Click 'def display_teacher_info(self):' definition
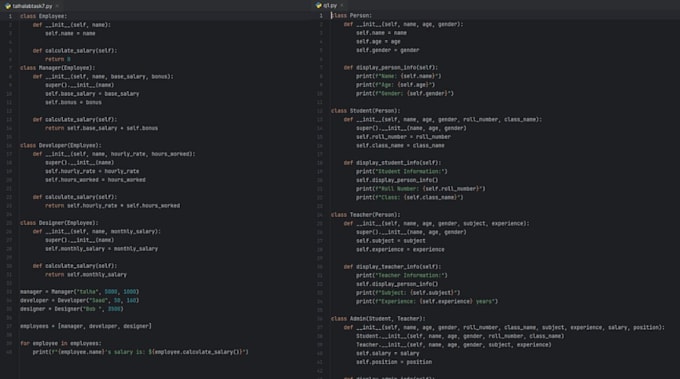The width and height of the screenshot is (680, 379). (392, 267)
